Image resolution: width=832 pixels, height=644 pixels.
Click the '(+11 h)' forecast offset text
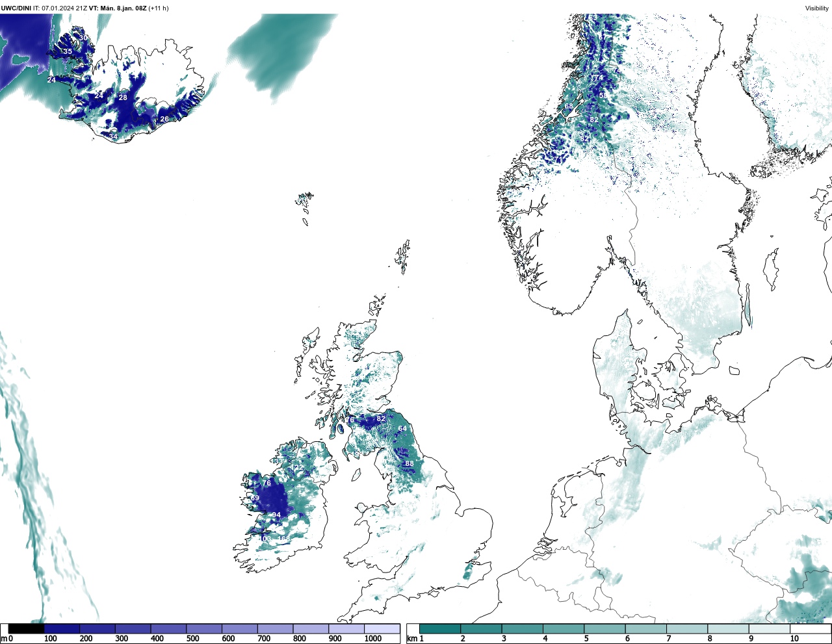(159, 8)
